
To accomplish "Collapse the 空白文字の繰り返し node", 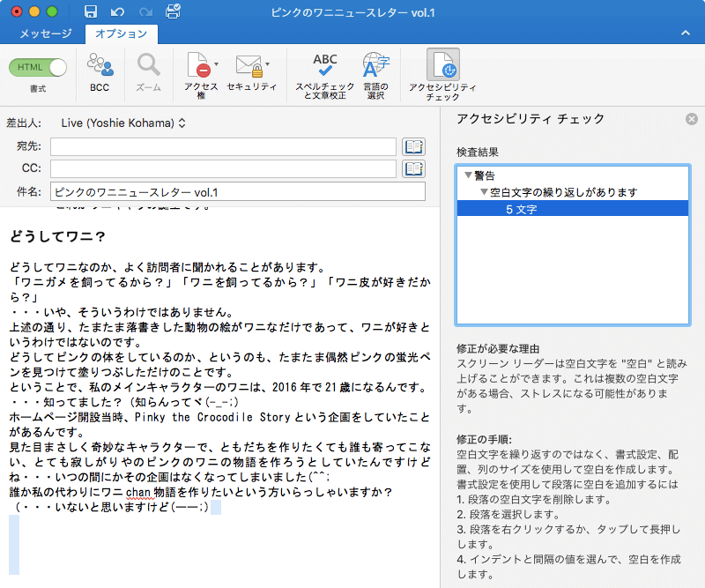I will [484, 192].
